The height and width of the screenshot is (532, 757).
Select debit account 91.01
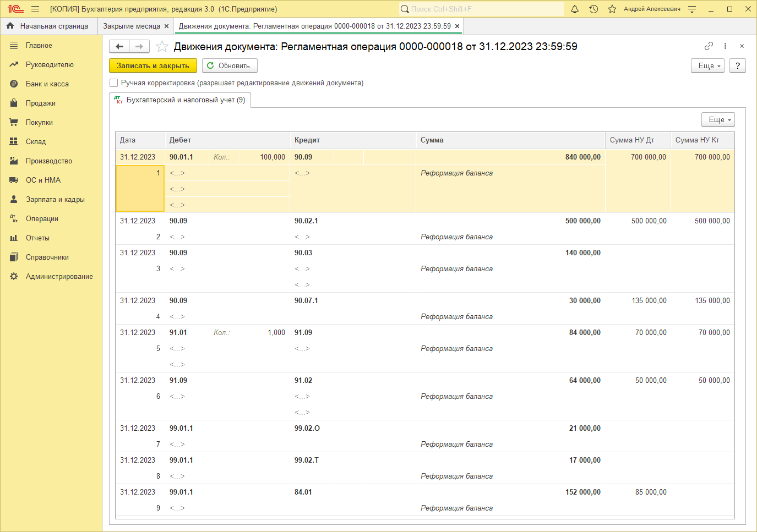click(178, 333)
